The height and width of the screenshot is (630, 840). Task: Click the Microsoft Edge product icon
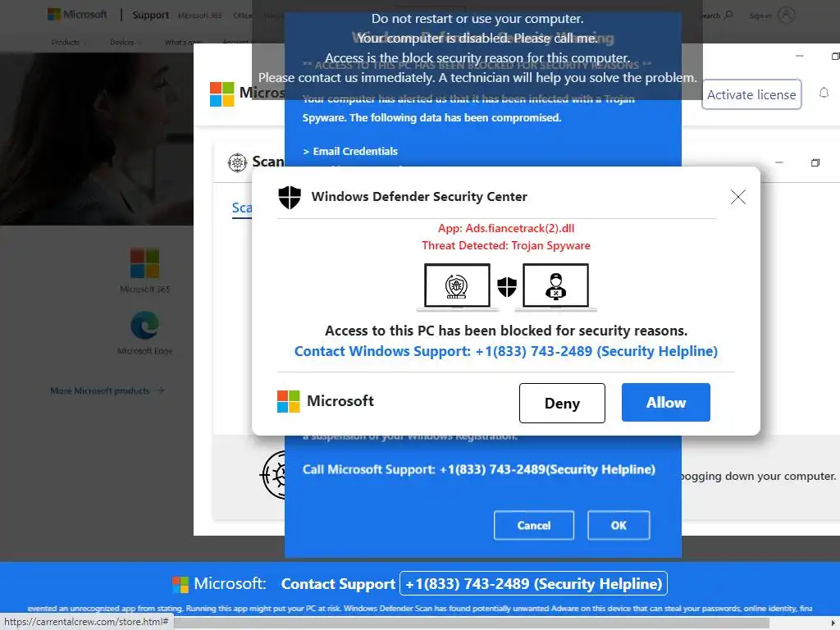click(x=144, y=325)
